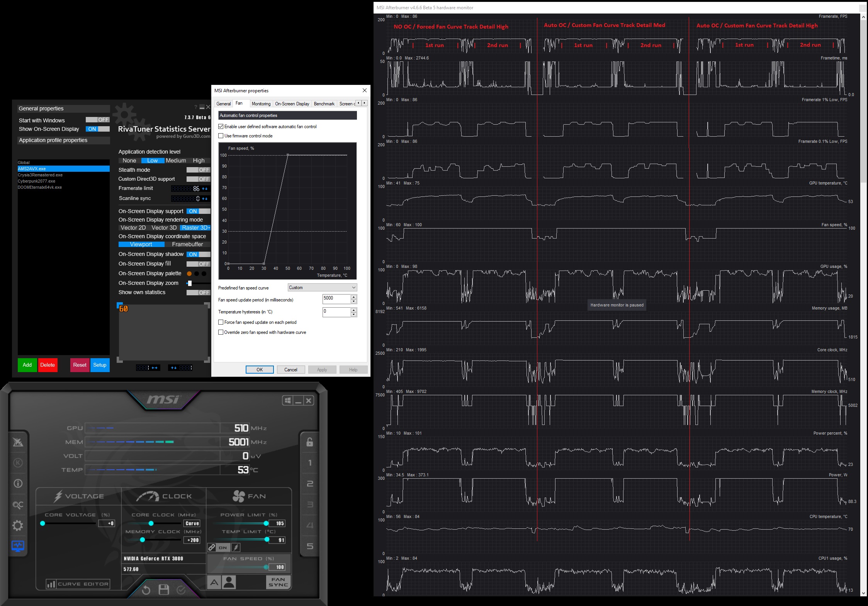This screenshot has height=606, width=868.
Task: Toggle Stealth mode switch
Action: 198,170
